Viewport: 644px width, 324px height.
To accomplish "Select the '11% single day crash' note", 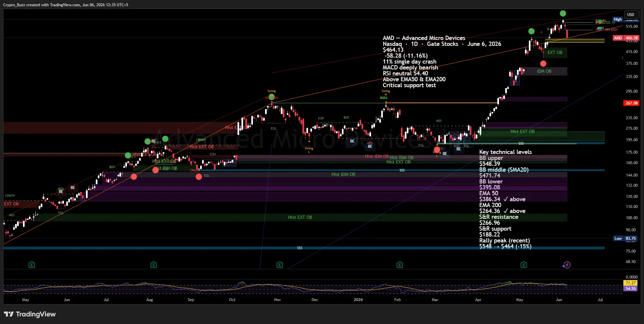I will pos(409,62).
